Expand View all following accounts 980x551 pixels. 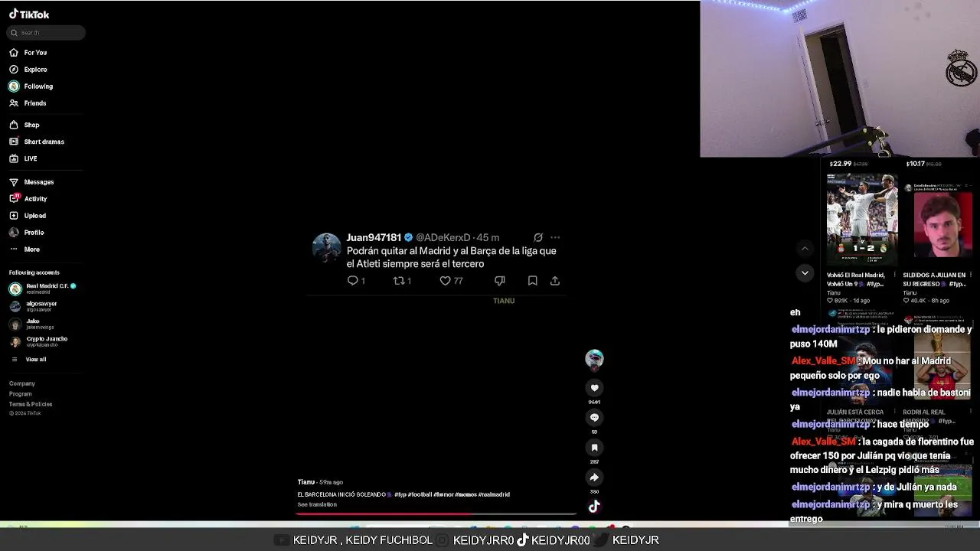click(x=28, y=360)
